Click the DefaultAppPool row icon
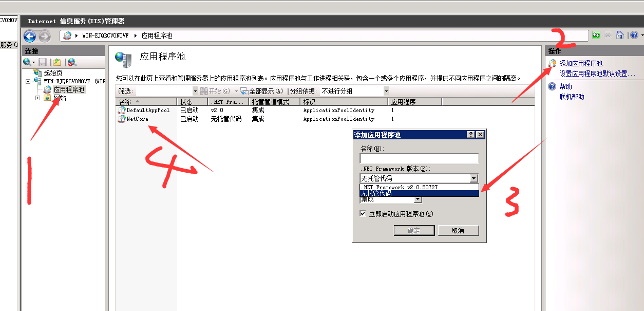The height and width of the screenshot is (311, 644). pos(122,110)
